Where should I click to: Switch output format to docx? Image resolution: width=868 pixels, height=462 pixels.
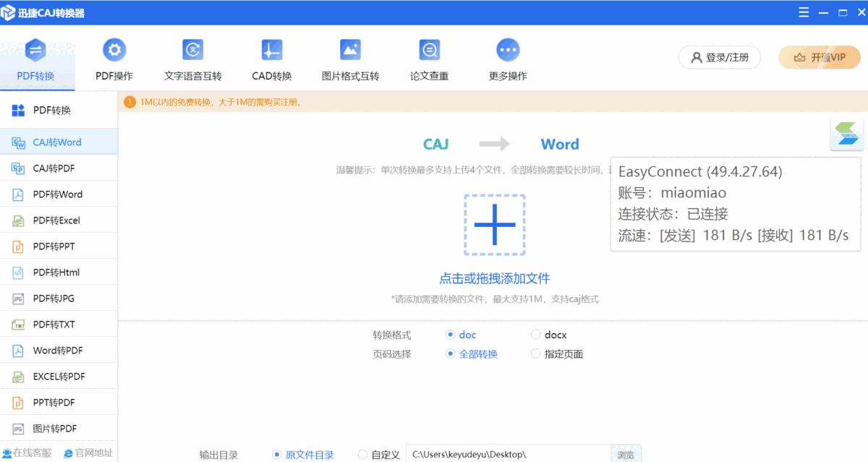(x=535, y=335)
